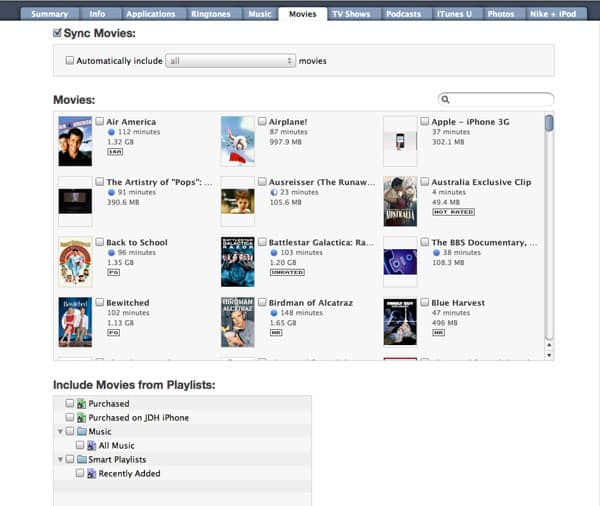The image size is (600, 506).
Task: Check the Blue Harvest checkbox
Action: (x=425, y=302)
